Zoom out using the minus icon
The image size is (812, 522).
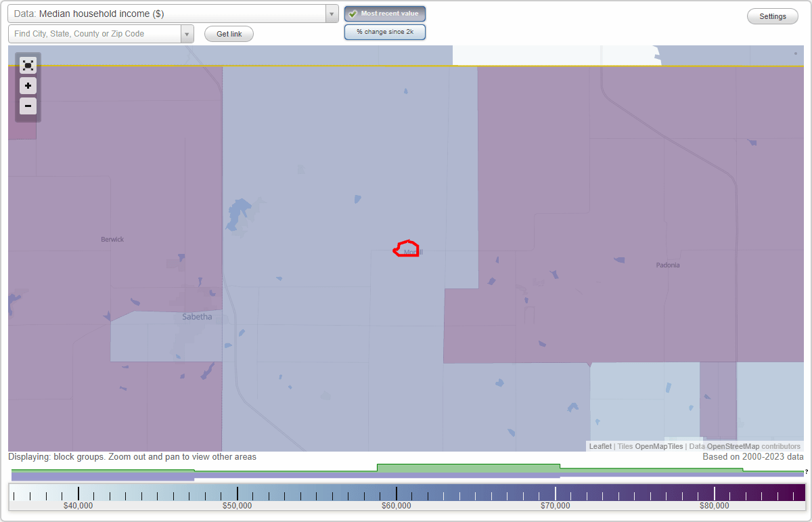pos(28,106)
